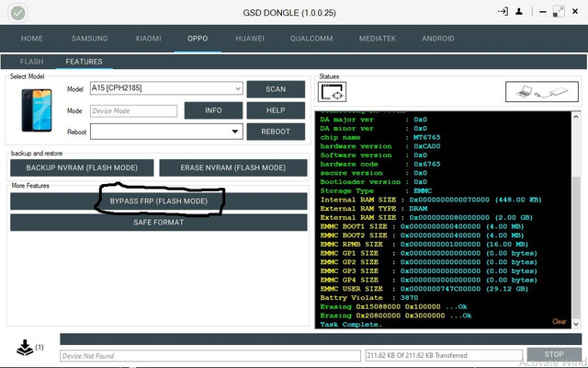Click the REBOOT button
This screenshot has height=368, width=588.
pos(276,132)
